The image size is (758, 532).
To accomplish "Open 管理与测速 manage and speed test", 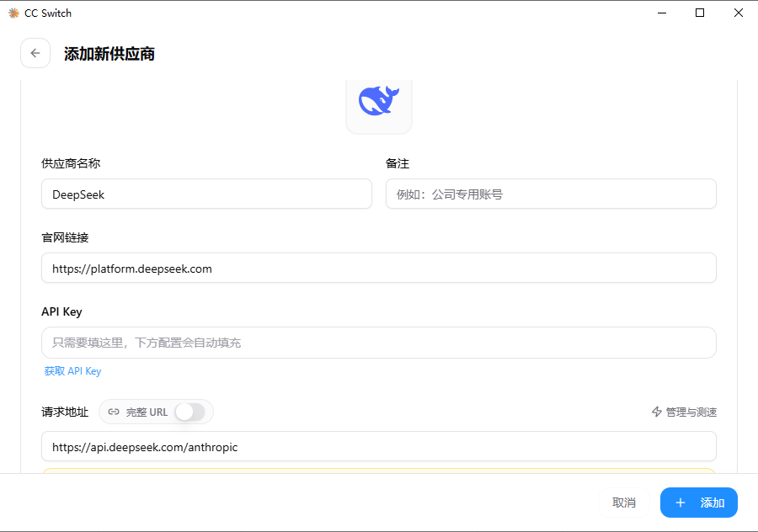I will click(x=684, y=412).
